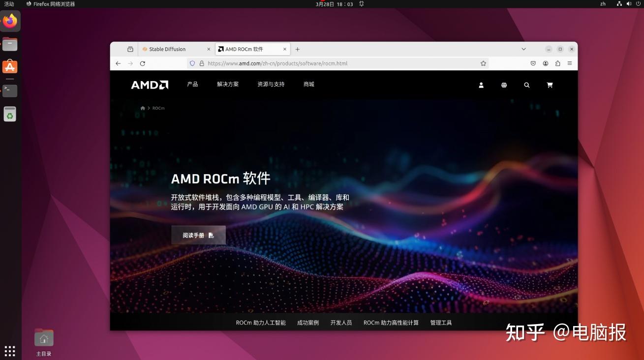Open the ROCm 助力人工智能 link
The image size is (644, 360).
261,323
